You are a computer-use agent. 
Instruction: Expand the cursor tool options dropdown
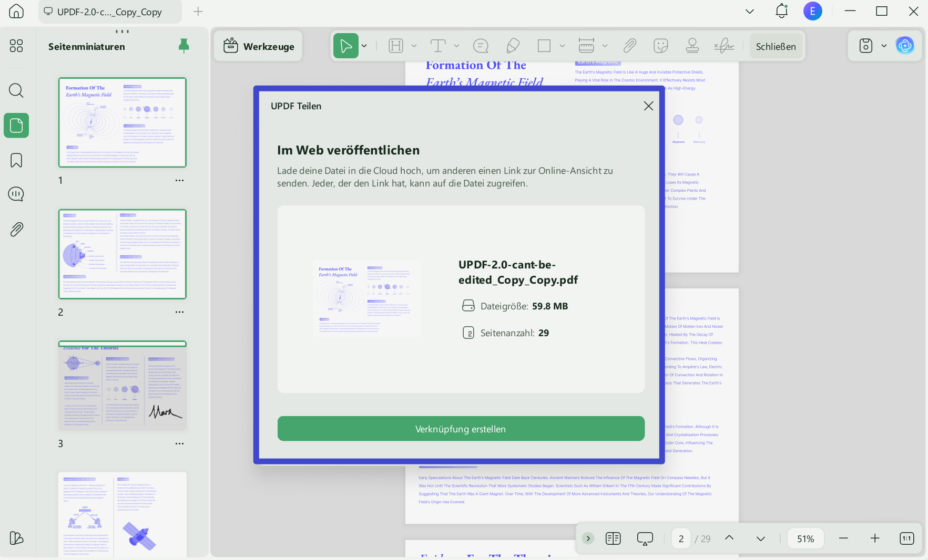click(364, 46)
